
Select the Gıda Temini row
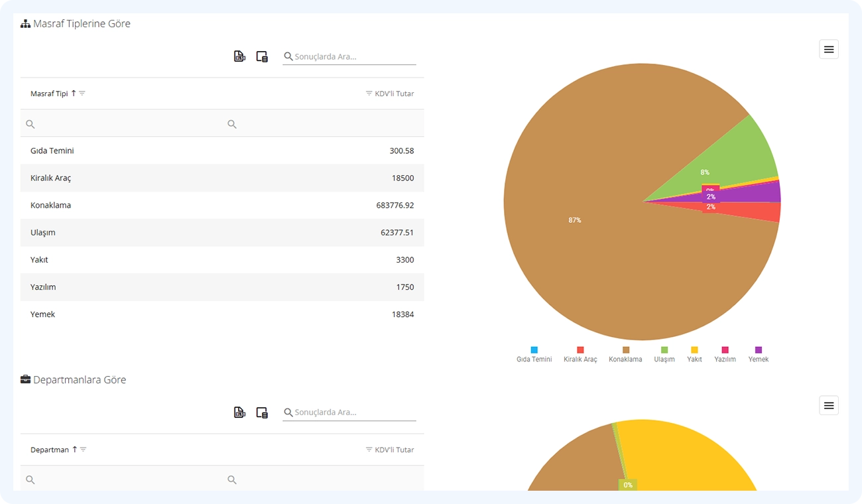click(x=222, y=151)
